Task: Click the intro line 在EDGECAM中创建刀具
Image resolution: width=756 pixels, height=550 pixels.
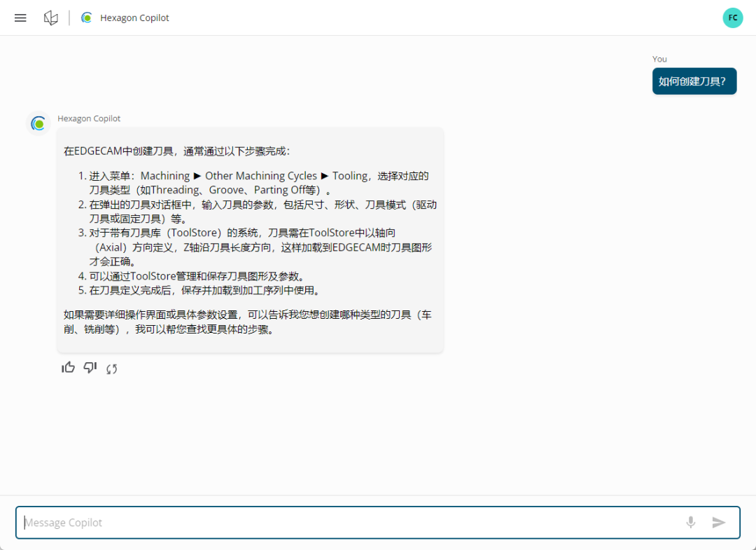Action: click(177, 151)
